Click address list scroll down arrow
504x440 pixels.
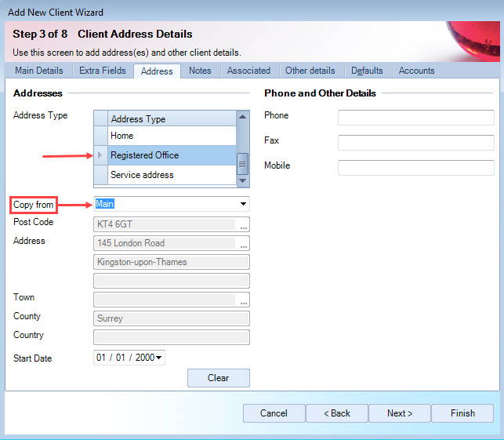[243, 180]
